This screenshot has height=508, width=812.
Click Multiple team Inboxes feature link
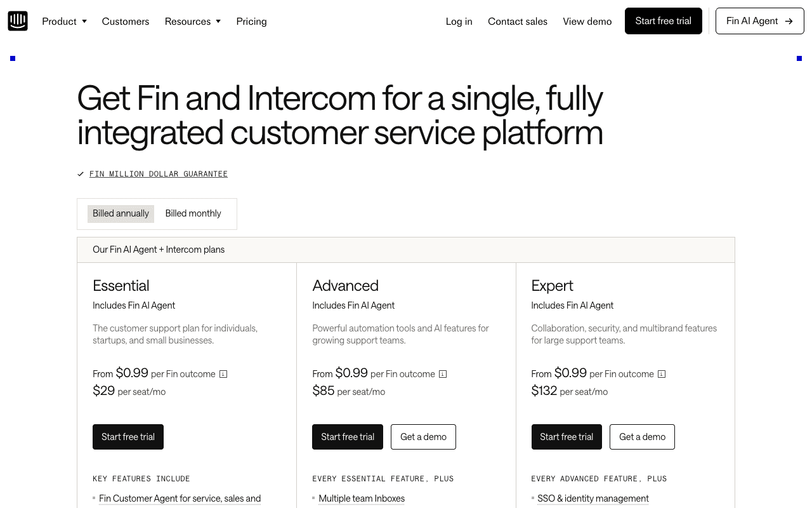[x=362, y=498]
